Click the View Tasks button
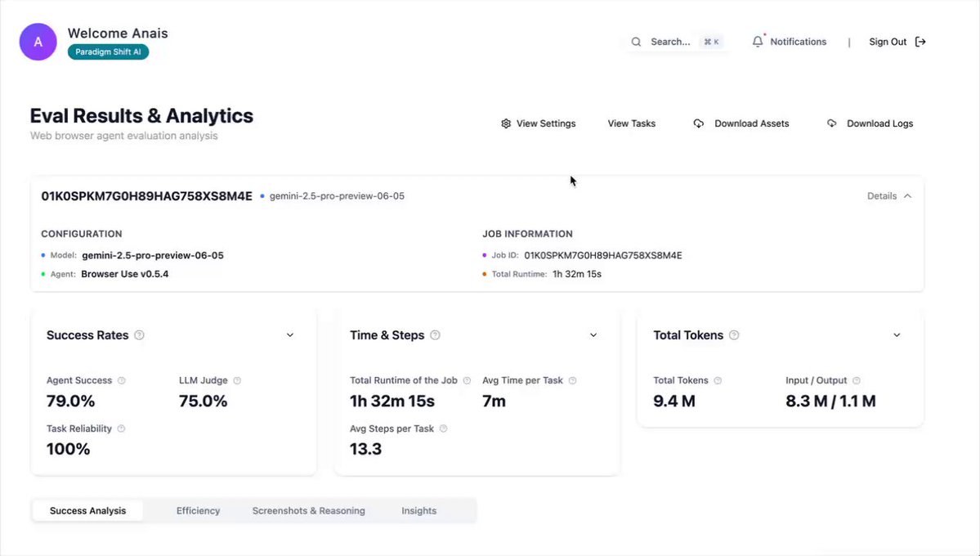The image size is (980, 556). [631, 123]
